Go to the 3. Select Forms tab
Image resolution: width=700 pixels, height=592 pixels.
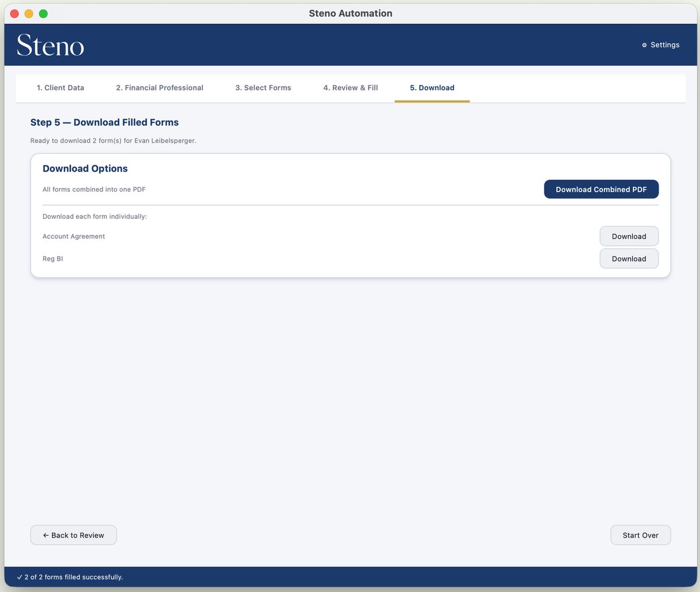click(263, 88)
